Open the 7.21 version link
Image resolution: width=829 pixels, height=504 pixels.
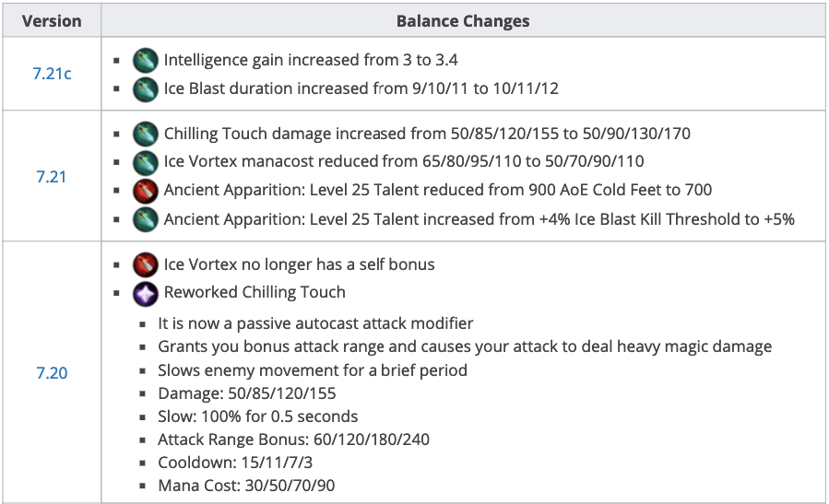pyautogui.click(x=52, y=176)
